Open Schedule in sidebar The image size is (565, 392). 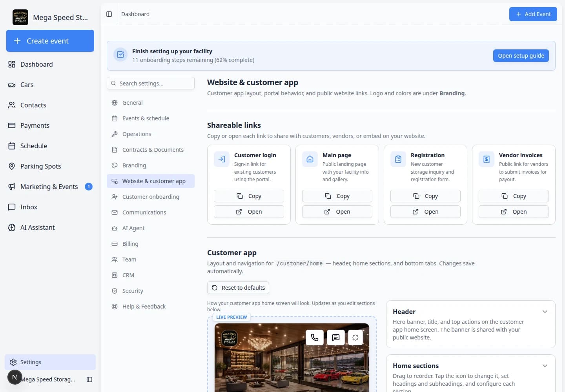(50, 146)
